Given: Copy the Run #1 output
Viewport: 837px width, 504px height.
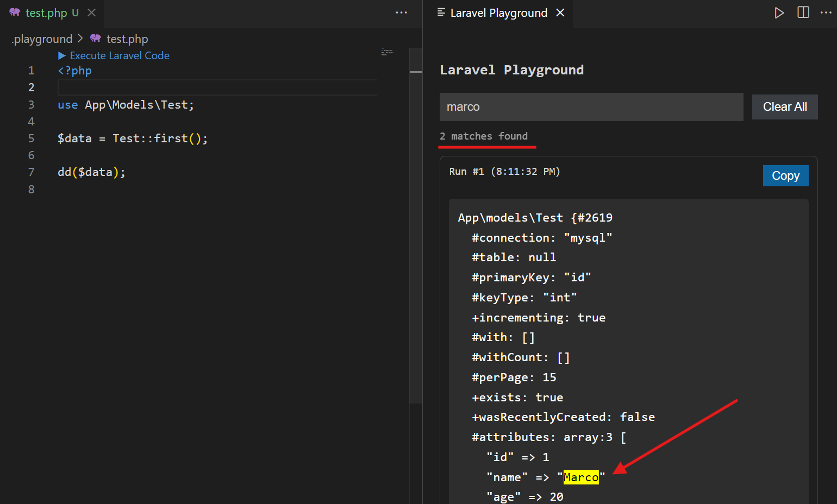Looking at the screenshot, I should tap(786, 175).
